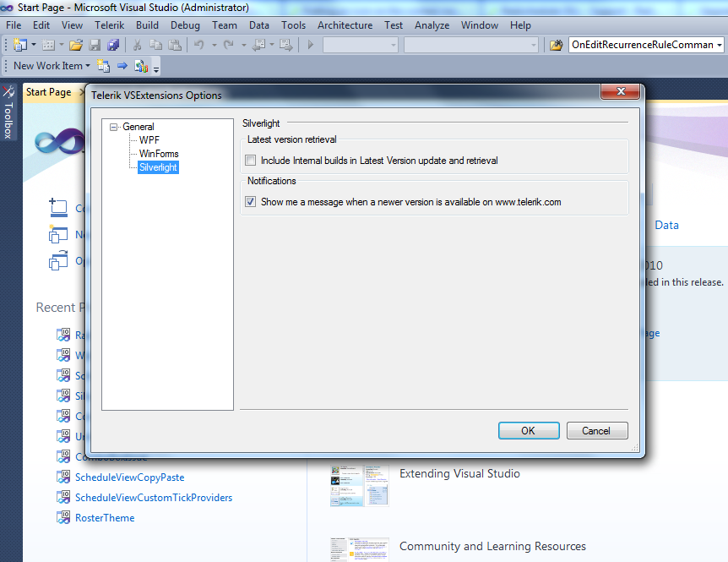Open the New Project icon dropdown arrow

click(x=34, y=45)
